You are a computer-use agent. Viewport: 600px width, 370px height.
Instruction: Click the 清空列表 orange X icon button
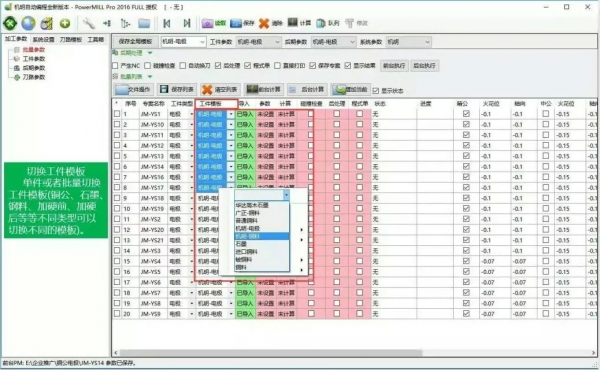pyautogui.click(x=220, y=90)
